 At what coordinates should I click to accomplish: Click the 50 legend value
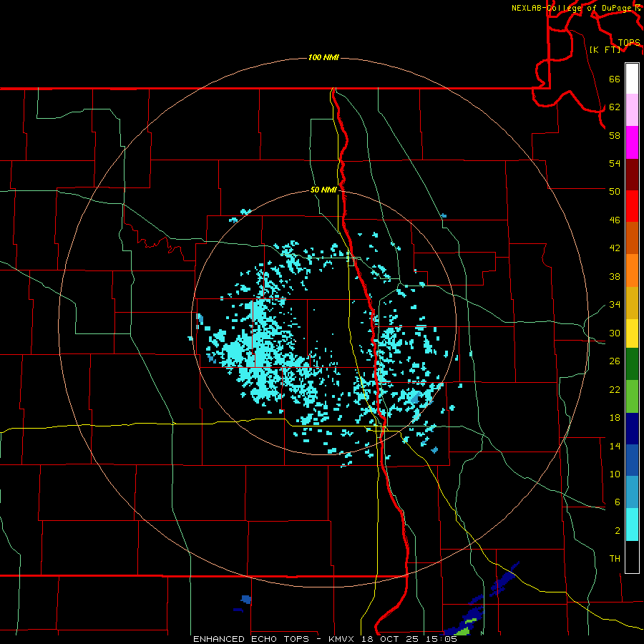pyautogui.click(x=615, y=191)
